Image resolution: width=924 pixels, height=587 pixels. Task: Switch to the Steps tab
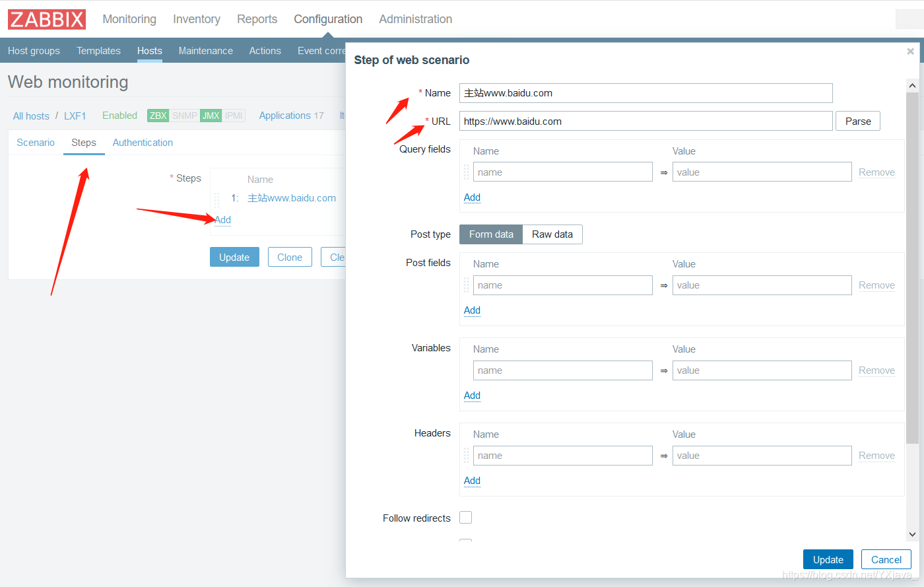pos(84,143)
